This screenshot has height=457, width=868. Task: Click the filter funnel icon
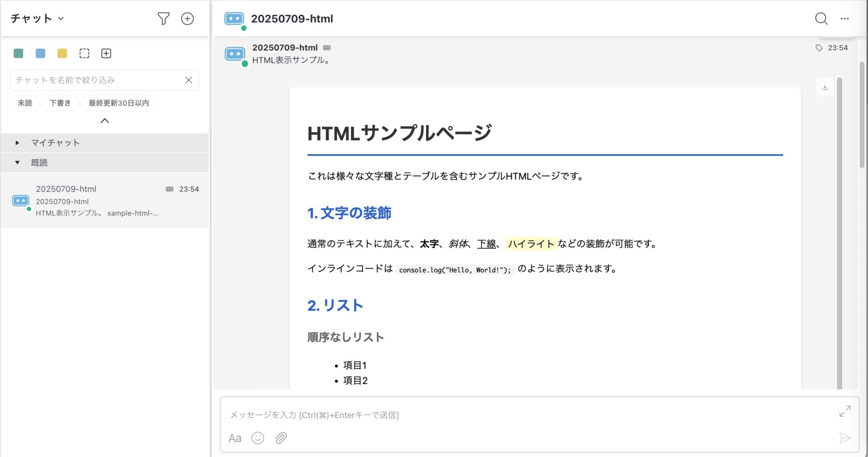tap(163, 19)
